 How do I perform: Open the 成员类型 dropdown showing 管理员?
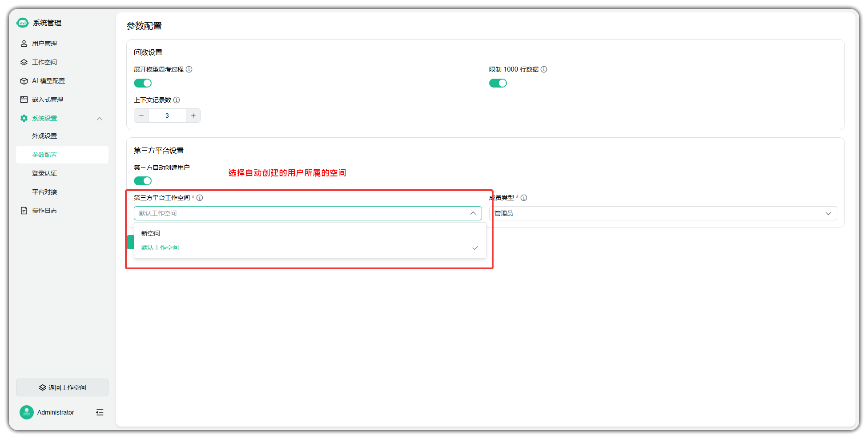[x=663, y=213]
